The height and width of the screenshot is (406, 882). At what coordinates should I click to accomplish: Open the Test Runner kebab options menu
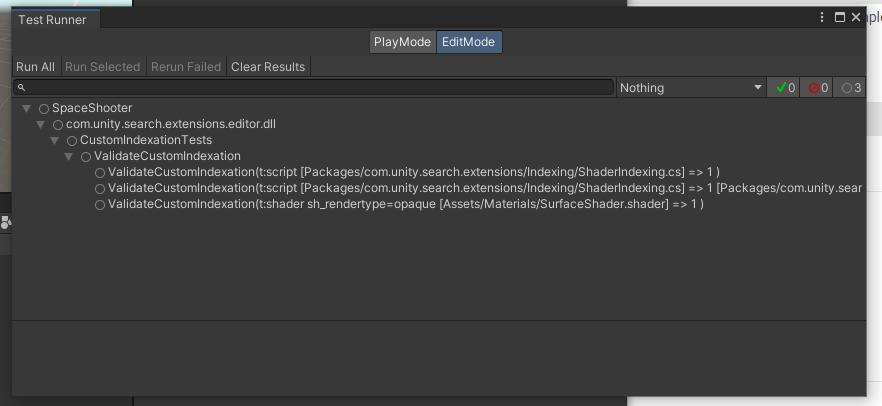[x=822, y=18]
